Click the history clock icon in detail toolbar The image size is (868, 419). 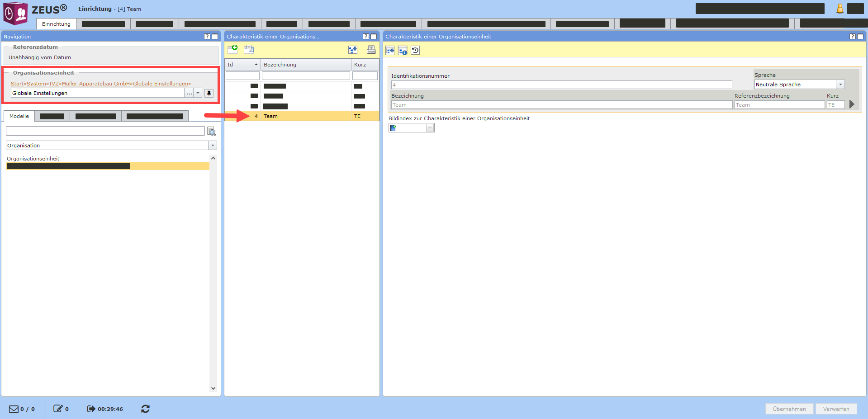click(415, 50)
